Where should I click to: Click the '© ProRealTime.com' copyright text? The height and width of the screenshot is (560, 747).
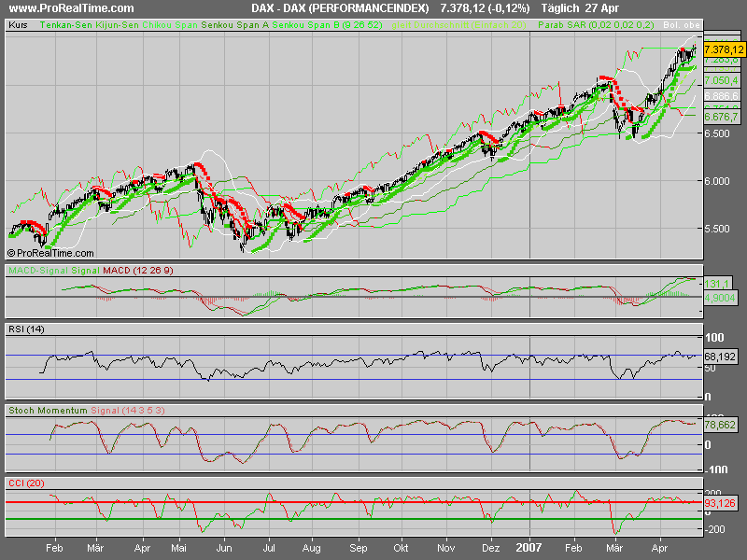tap(50, 253)
